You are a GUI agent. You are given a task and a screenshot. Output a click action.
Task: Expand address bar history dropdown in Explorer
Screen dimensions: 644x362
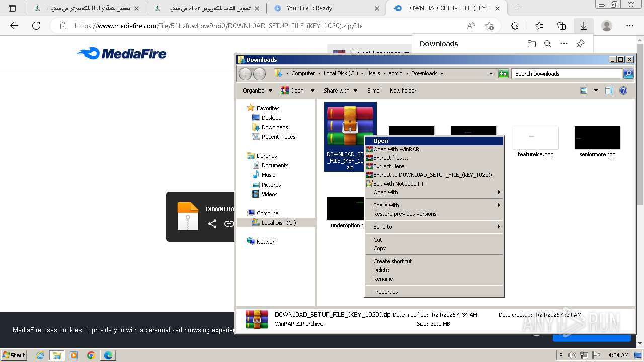tap(491, 73)
